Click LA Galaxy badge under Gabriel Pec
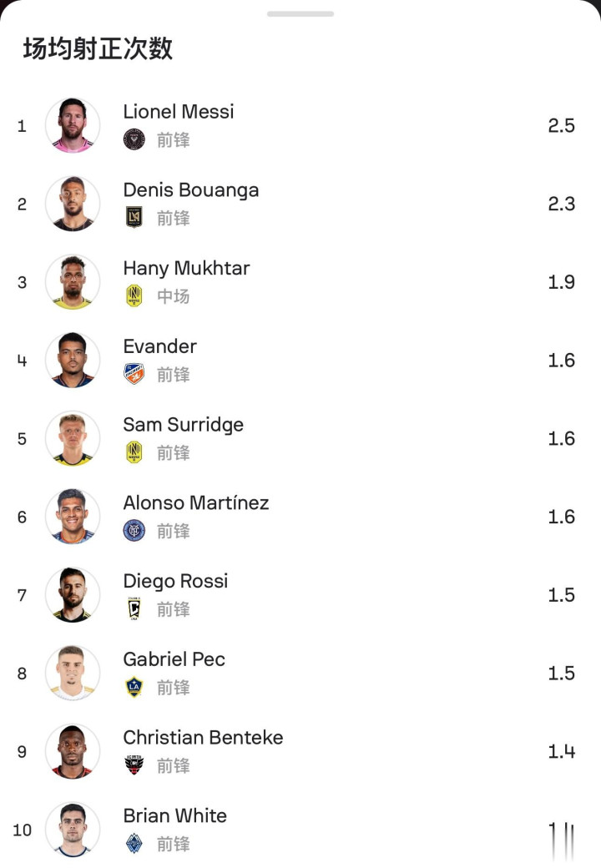601x868 pixels. (134, 687)
